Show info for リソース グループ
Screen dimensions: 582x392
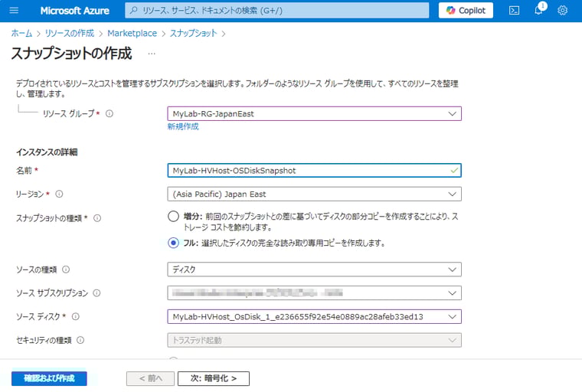pos(109,113)
